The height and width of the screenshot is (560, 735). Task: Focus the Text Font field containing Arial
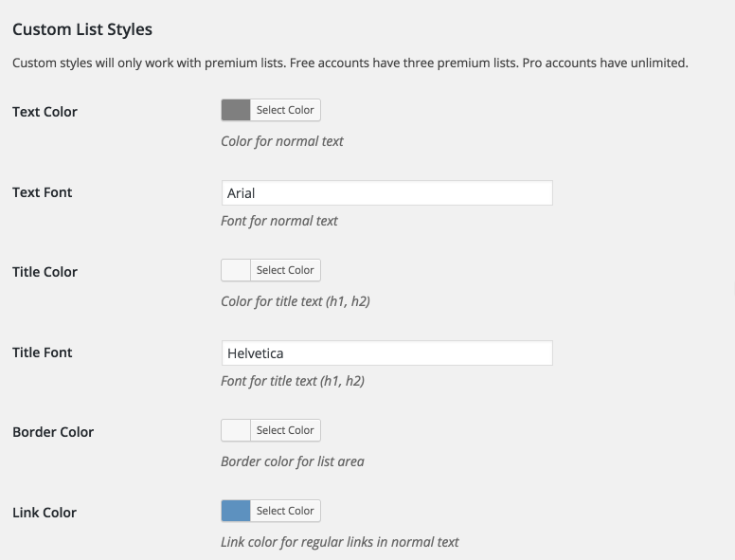coord(387,192)
